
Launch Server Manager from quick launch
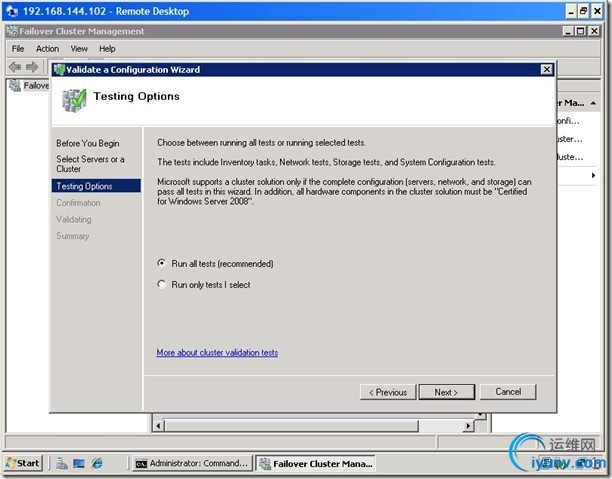(62, 463)
